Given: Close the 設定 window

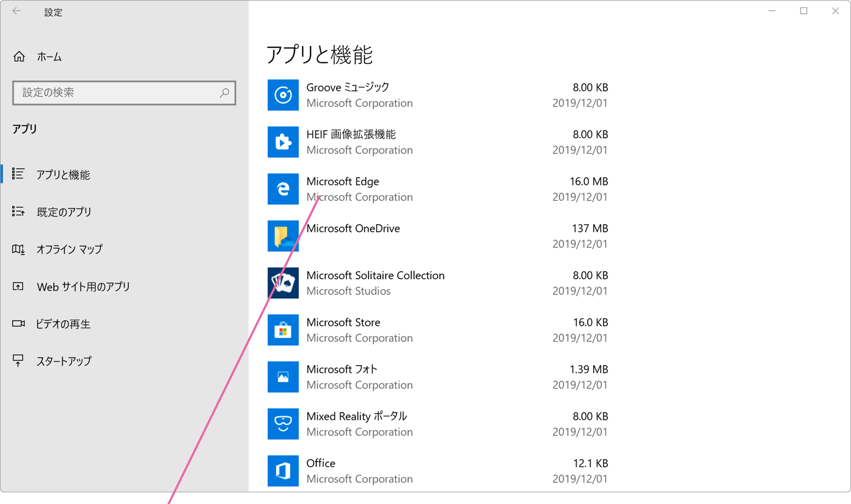Looking at the screenshot, I should click(835, 11).
